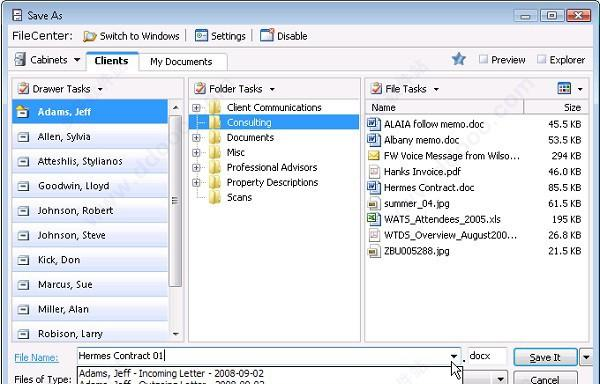Select the Miller, Alan drawer
The height and width of the screenshot is (384, 600).
tap(90, 309)
